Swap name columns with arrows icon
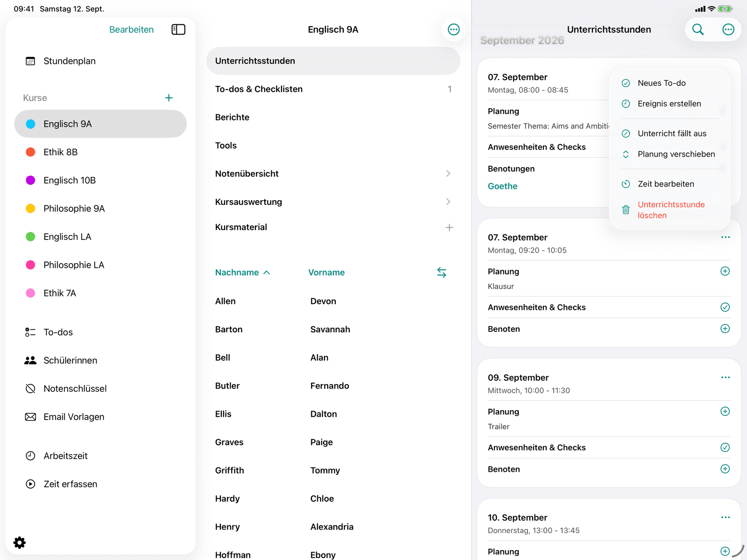This screenshot has height=560, width=747. pos(442,272)
